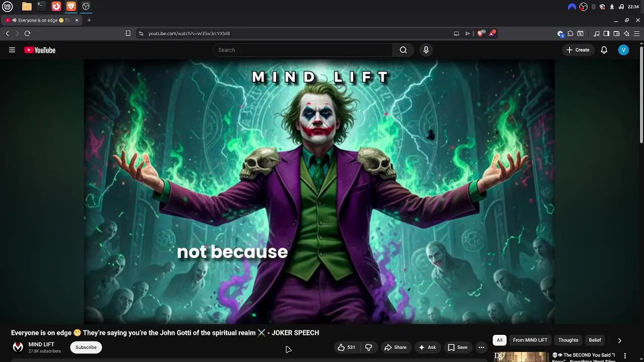Click the Ask button

click(x=427, y=347)
